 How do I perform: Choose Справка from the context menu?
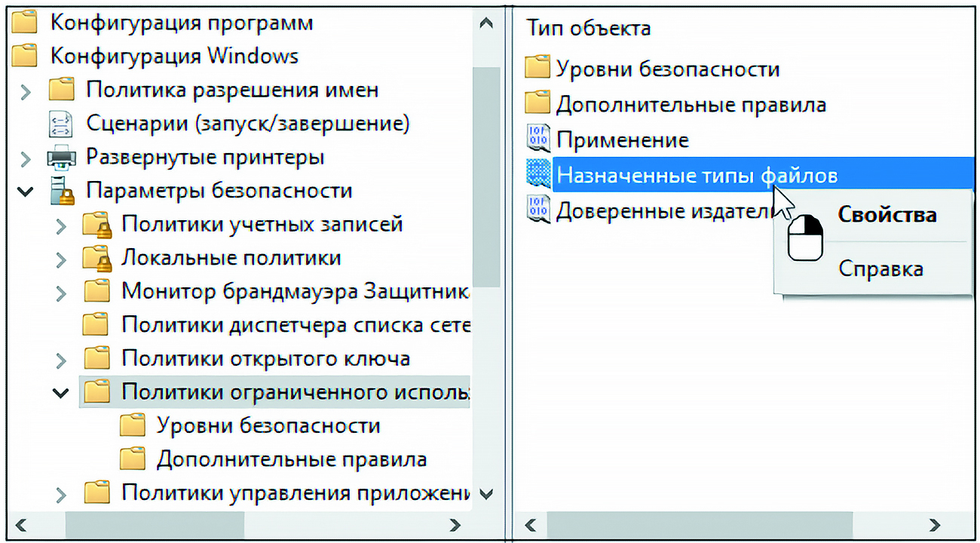tap(880, 268)
